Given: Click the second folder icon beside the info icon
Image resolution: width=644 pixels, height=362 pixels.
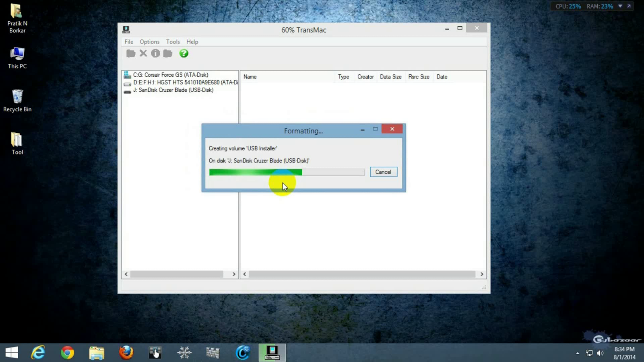Looking at the screenshot, I should click(168, 53).
